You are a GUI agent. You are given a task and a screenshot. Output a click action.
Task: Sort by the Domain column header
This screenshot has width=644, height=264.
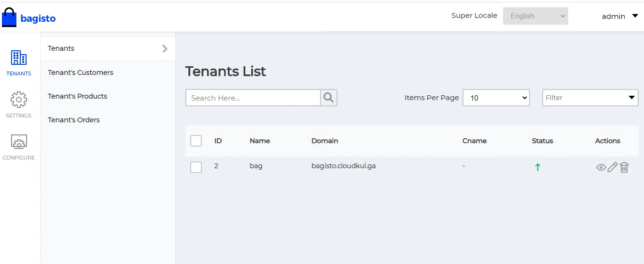coord(325,141)
